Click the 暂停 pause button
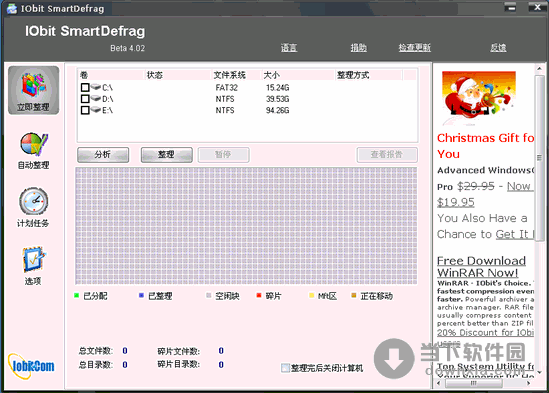Screen dimensions: 549x393 (x=223, y=155)
